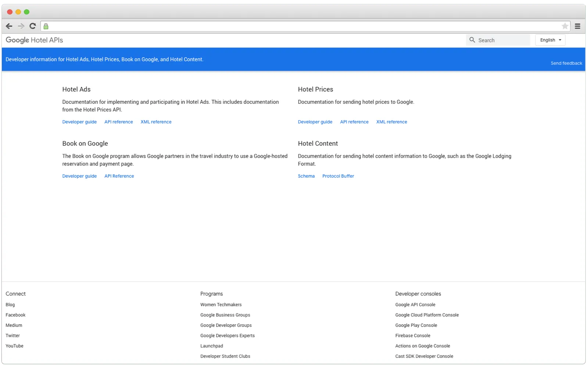Open Women Techmakers program link
This screenshot has height=368, width=588.
[221, 305]
